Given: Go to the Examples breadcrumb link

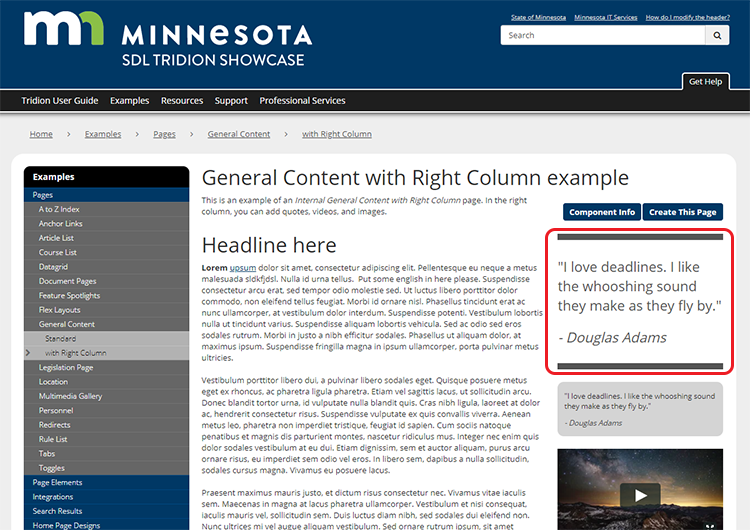Looking at the screenshot, I should click(103, 134).
